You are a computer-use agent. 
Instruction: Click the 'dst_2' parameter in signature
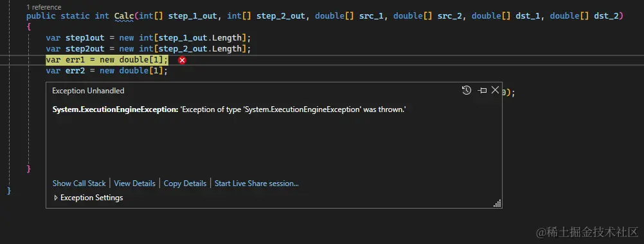coord(606,16)
